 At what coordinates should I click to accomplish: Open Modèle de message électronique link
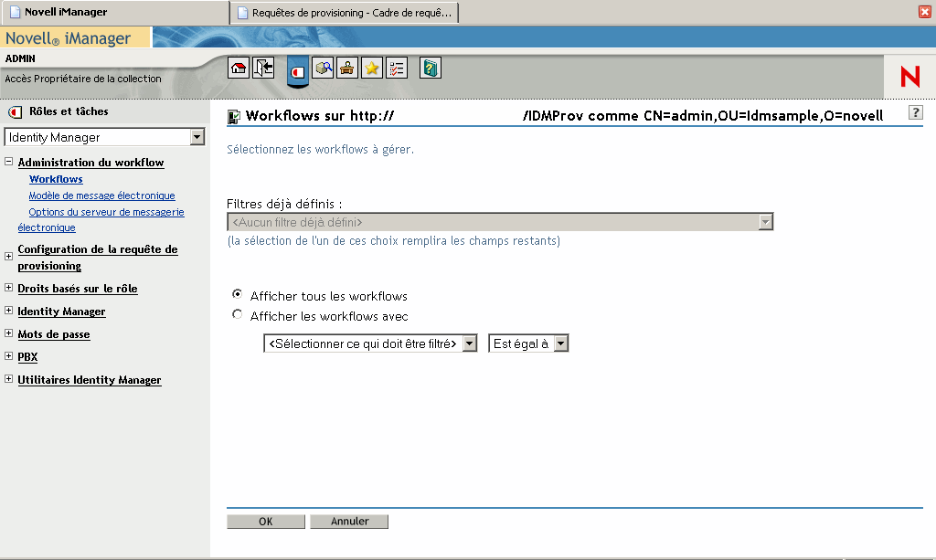(x=101, y=195)
